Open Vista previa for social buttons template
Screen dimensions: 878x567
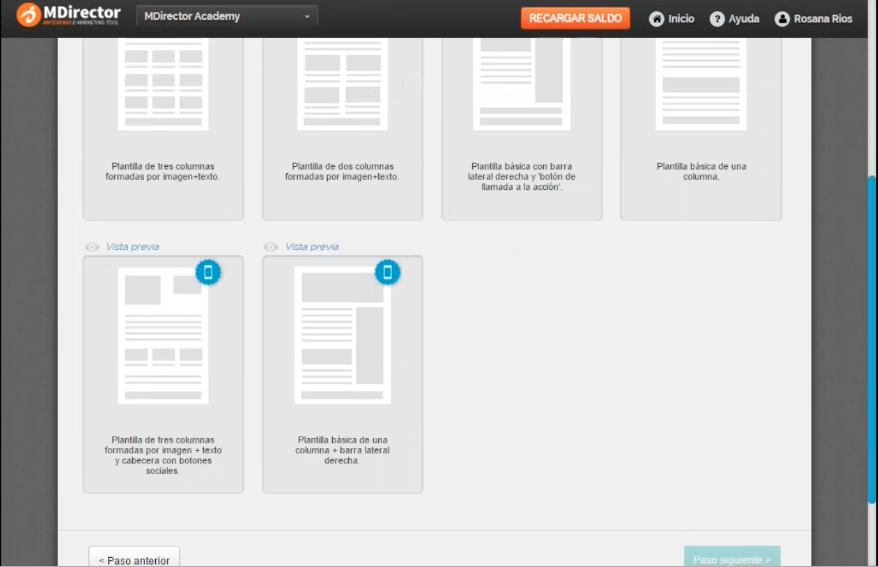[133, 247]
